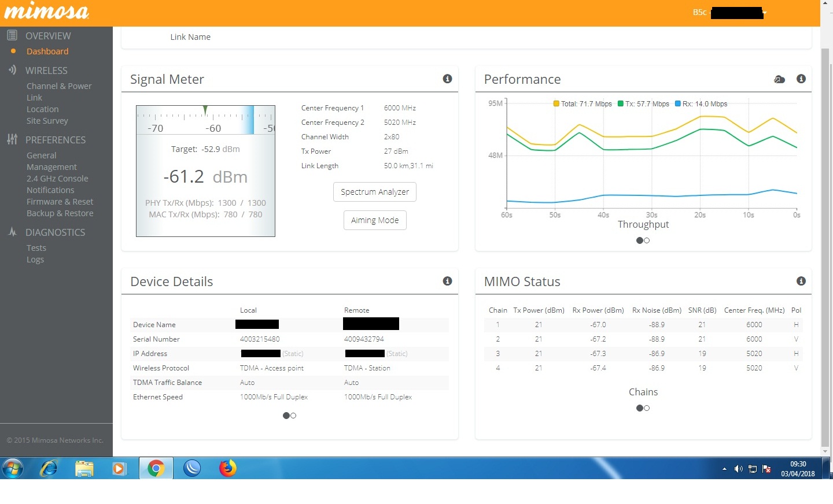Click the remote serial number 4009432794

(364, 339)
